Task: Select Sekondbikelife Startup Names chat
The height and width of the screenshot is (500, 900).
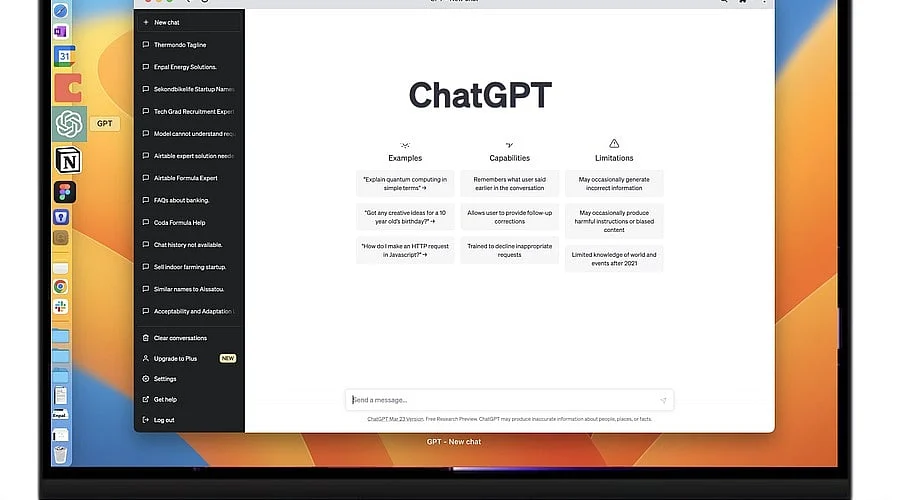Action: (189, 89)
